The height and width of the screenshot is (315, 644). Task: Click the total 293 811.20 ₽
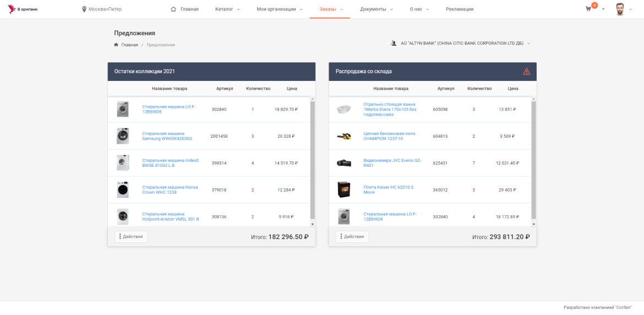tap(510, 237)
